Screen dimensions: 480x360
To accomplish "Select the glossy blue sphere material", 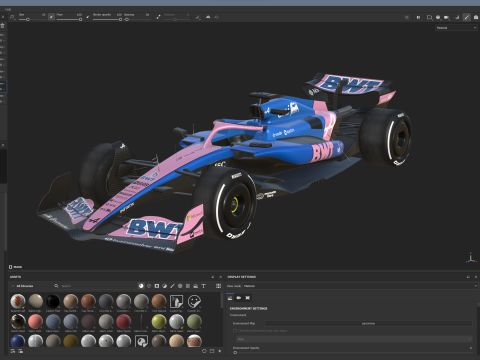I will [x=18, y=341].
